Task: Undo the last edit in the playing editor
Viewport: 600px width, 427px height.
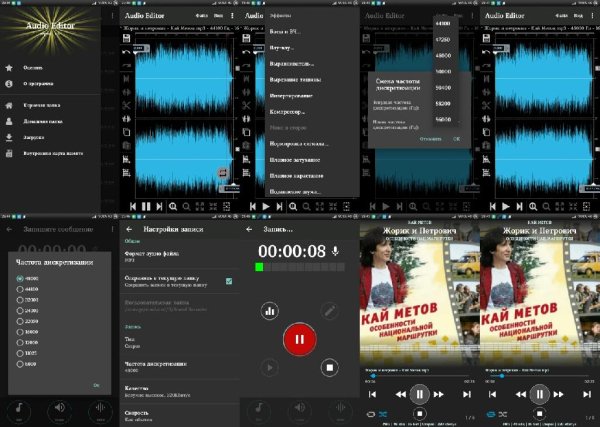Action: click(126, 52)
